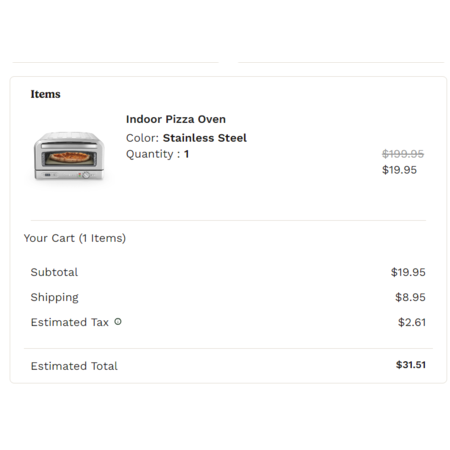Open the Indoor Pizza Oven product image

69,156
